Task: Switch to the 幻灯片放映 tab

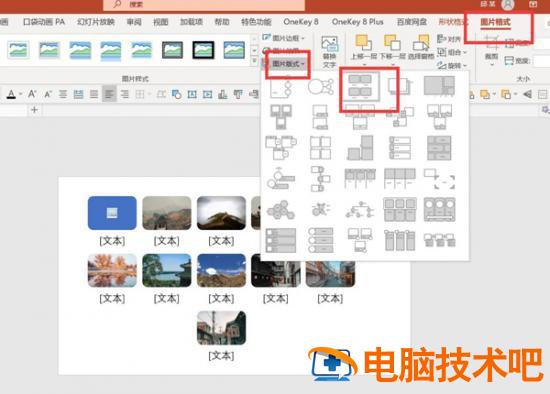Action: (x=96, y=22)
